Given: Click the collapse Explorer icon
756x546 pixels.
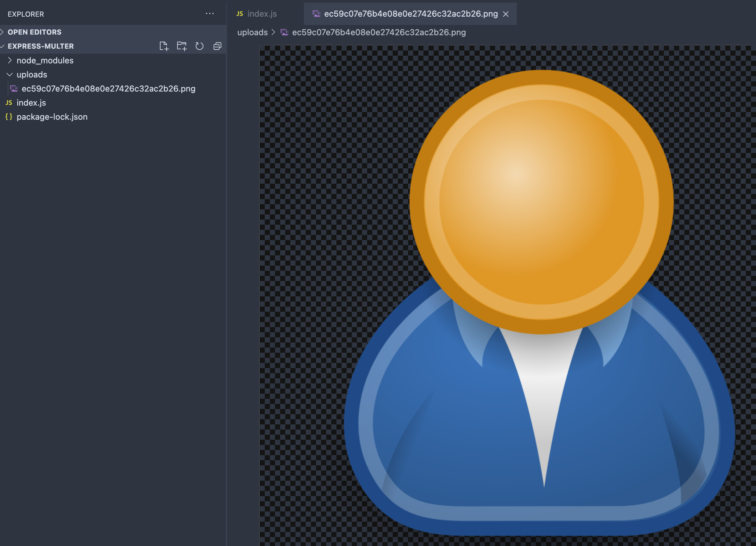Looking at the screenshot, I should 218,46.
